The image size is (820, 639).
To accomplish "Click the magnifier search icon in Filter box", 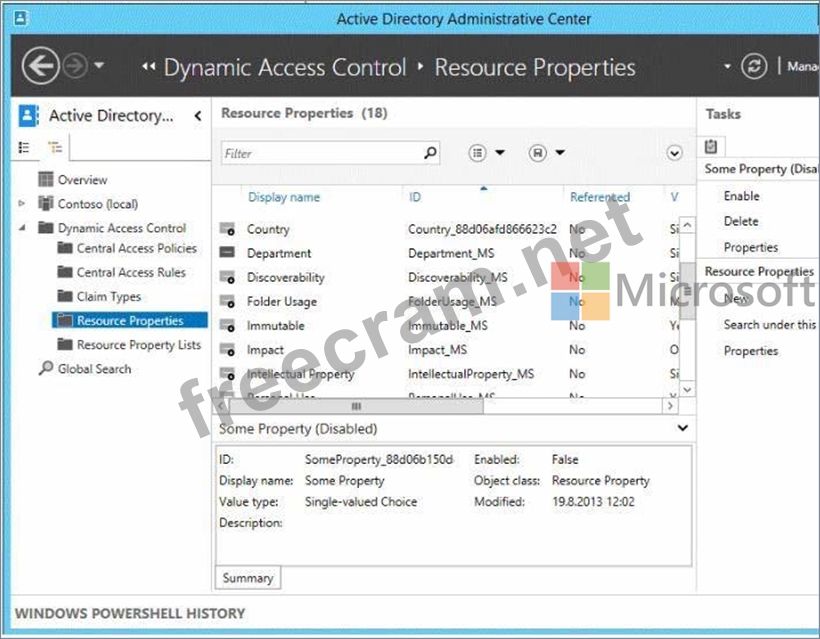I will [430, 153].
